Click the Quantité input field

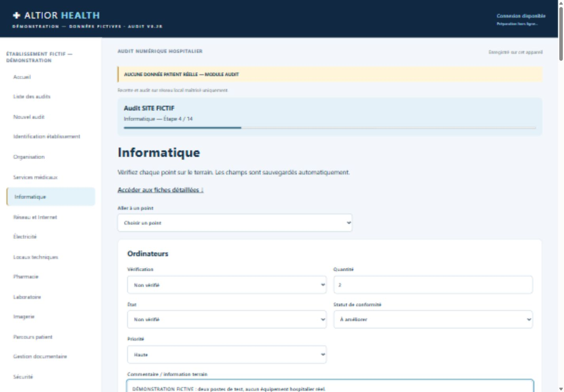coord(433,285)
